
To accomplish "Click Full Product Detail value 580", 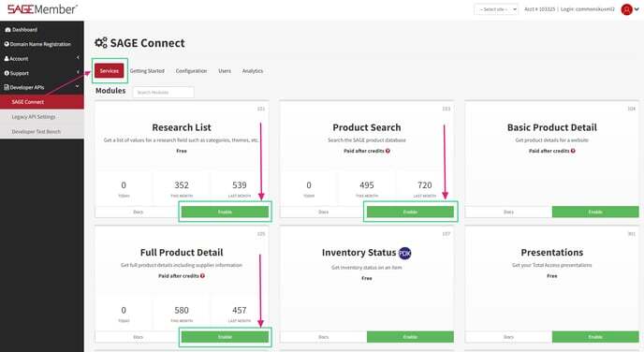I will 182,310.
